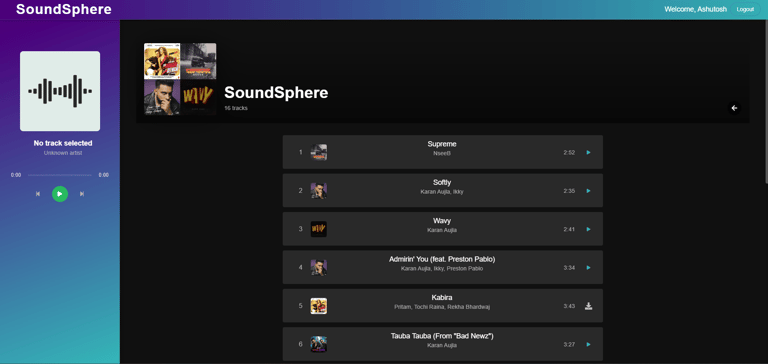Click the Logout button
The width and height of the screenshot is (768, 364).
(745, 9)
